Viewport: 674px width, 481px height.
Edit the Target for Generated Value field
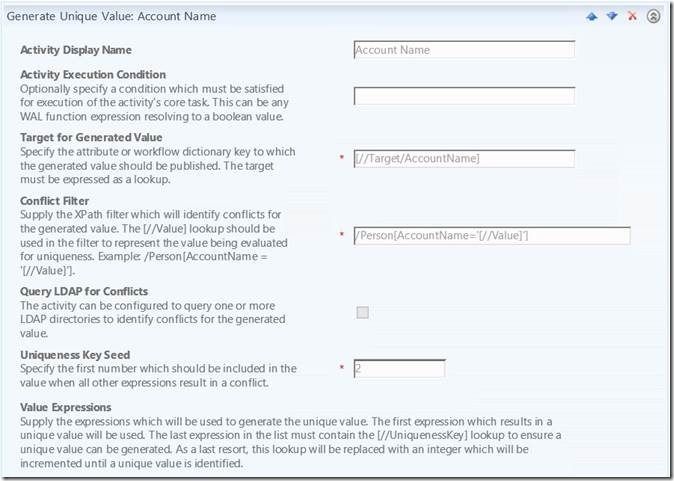point(464,158)
